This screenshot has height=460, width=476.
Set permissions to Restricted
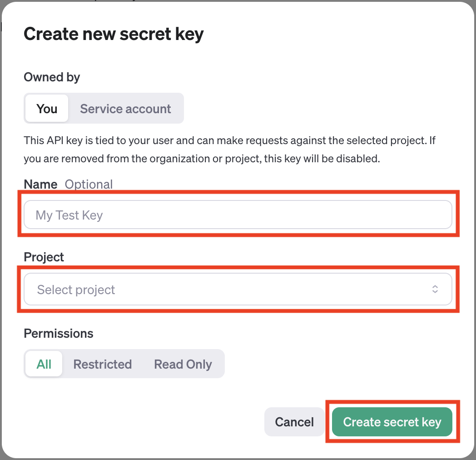coord(102,364)
